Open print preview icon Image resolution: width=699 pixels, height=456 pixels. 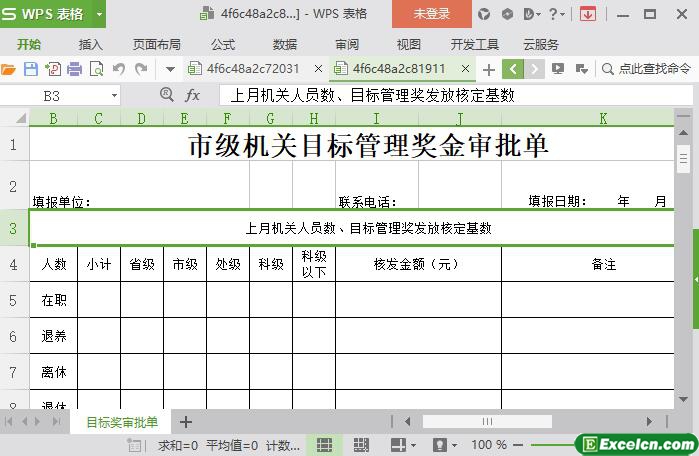(x=96, y=69)
